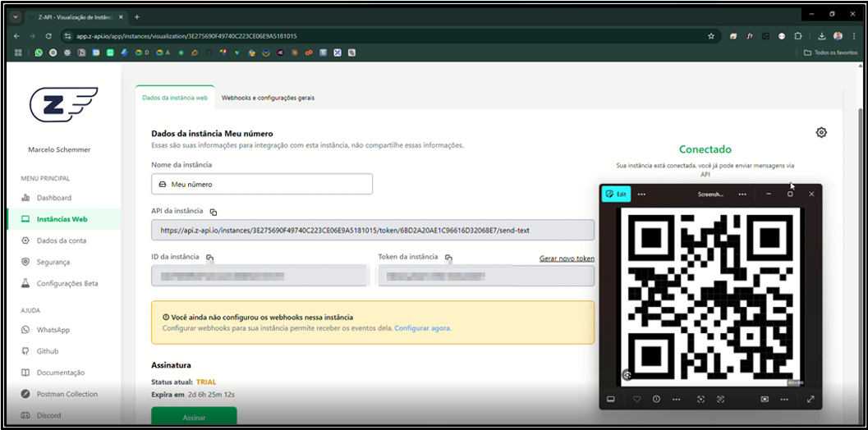Click the TRIAL status text

pos(206,382)
